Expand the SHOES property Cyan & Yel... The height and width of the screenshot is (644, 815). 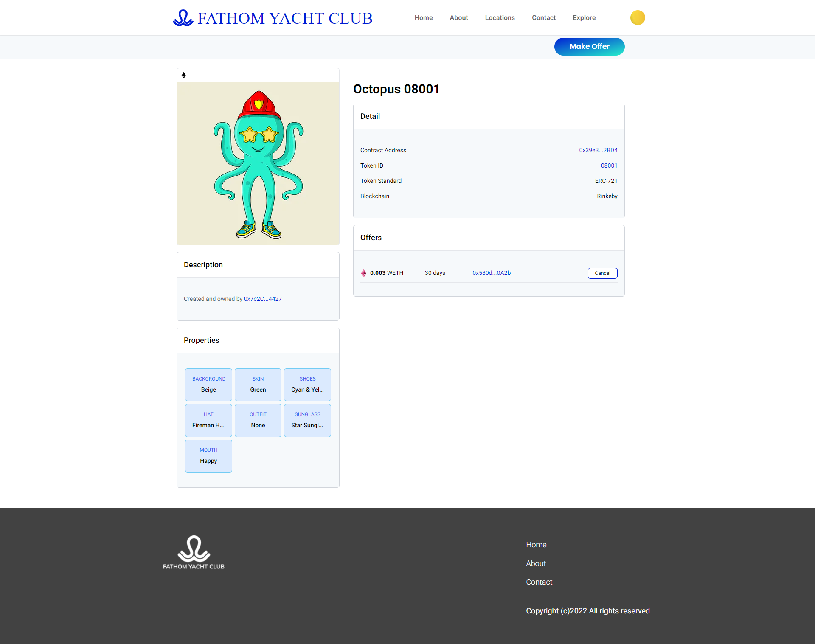pyautogui.click(x=307, y=384)
